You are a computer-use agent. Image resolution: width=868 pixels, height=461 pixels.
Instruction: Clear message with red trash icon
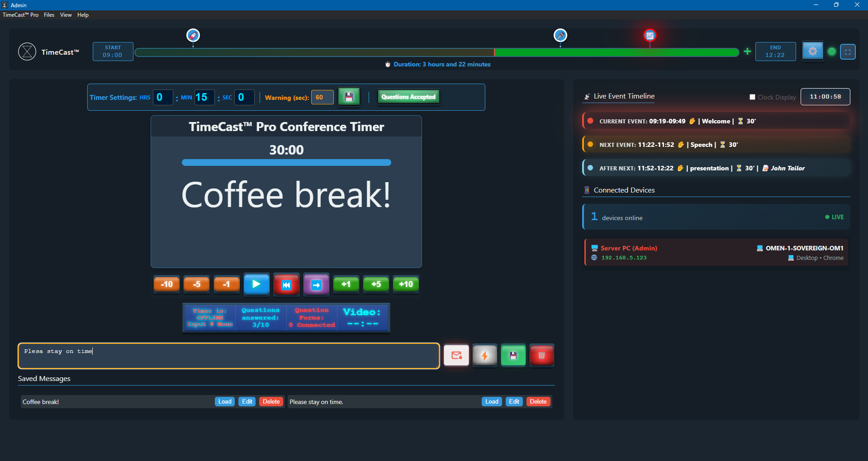click(x=541, y=356)
